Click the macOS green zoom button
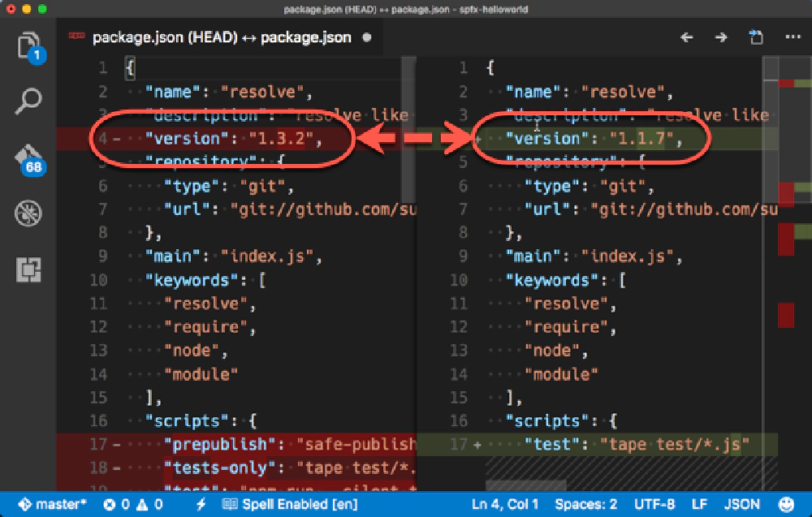Screen dimensions: 812x517 point(42,9)
